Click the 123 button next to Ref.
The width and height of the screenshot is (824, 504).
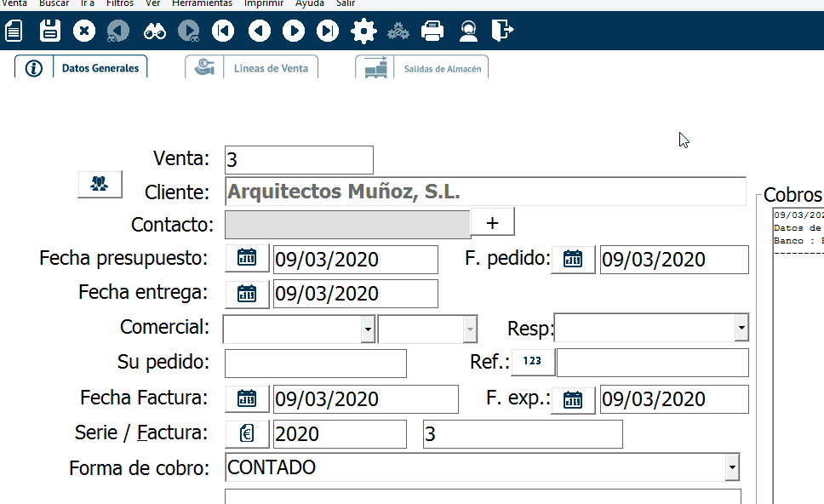[x=532, y=362]
